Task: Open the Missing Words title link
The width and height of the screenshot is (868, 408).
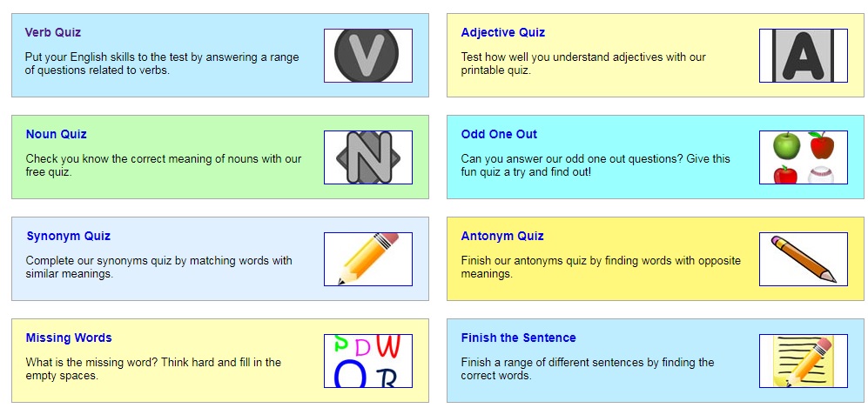Action: (69, 338)
